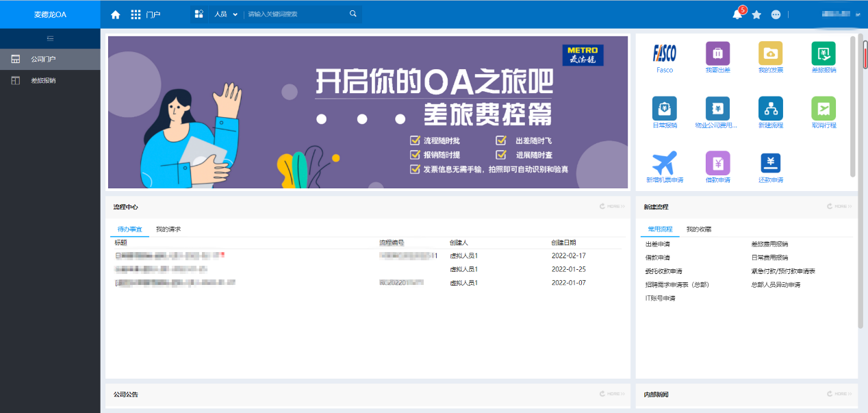Click the 新建流程 new workflow icon
This screenshot has height=413, width=868.
[771, 107]
